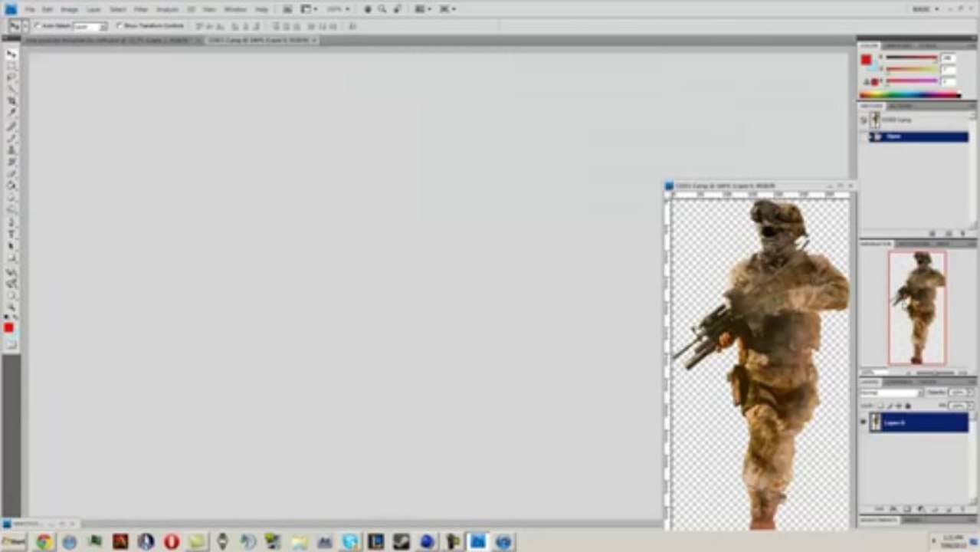Open the layer blend mode dropdown
This screenshot has width=980, height=552.
[891, 393]
